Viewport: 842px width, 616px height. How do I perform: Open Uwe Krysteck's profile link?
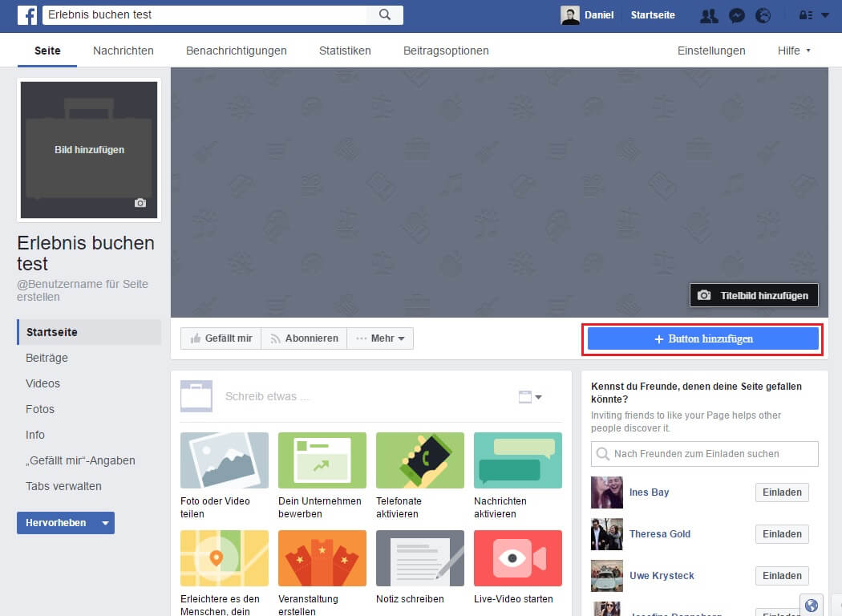(662, 576)
